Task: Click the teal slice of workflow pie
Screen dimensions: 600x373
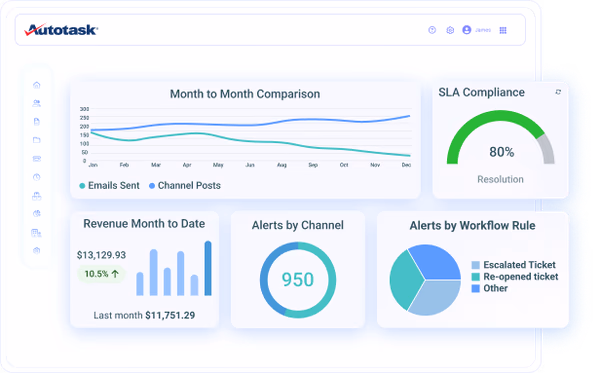Action: pyautogui.click(x=404, y=280)
